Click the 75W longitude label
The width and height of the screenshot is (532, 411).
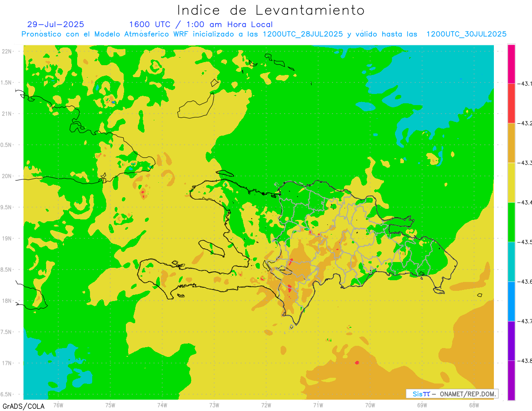click(x=110, y=405)
